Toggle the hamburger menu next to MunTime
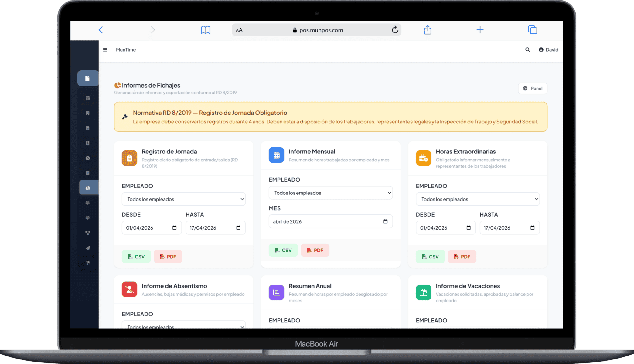Viewport: 634px width, 364px height. tap(105, 50)
